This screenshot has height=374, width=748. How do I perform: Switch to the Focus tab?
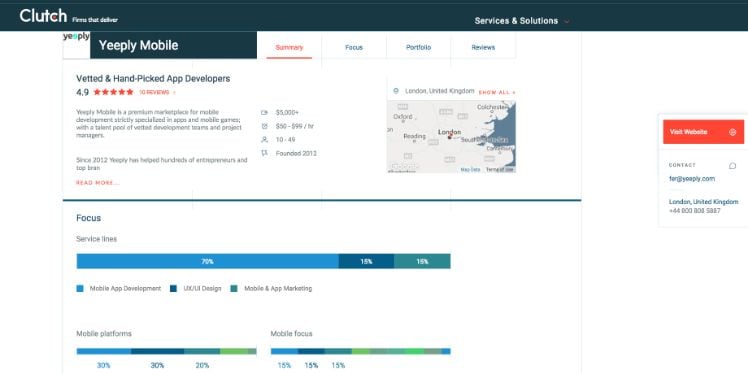pyautogui.click(x=354, y=47)
